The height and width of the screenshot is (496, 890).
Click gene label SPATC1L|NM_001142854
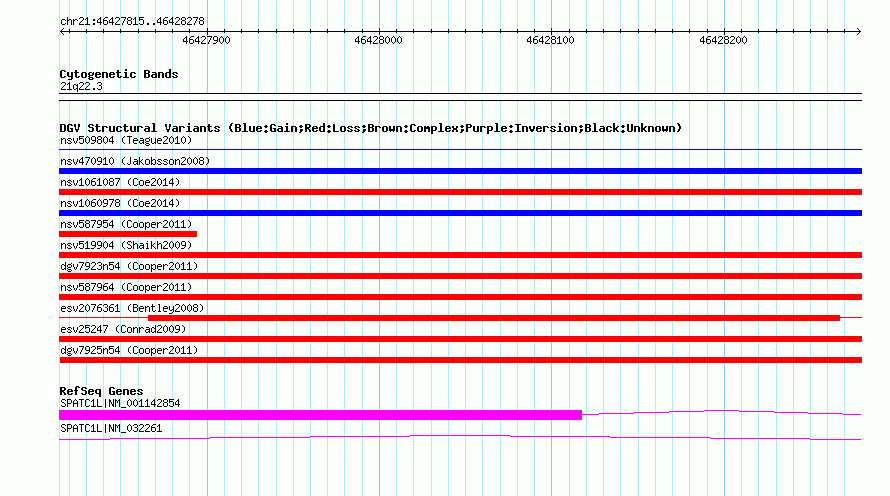click(x=120, y=403)
